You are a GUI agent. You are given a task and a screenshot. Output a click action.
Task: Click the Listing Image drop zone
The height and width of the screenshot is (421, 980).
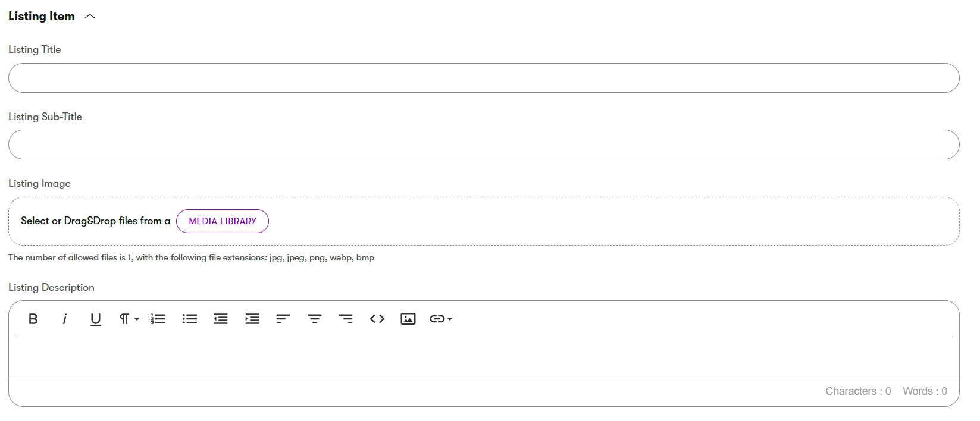(x=595, y=221)
